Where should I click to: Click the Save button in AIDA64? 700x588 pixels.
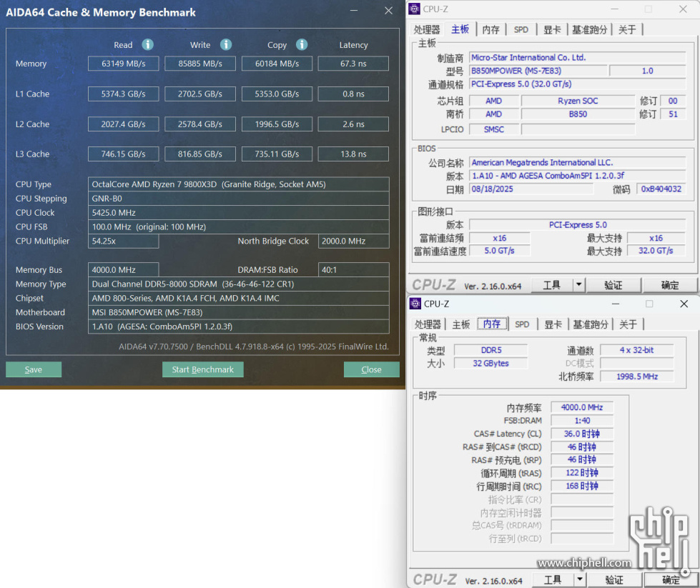click(34, 369)
